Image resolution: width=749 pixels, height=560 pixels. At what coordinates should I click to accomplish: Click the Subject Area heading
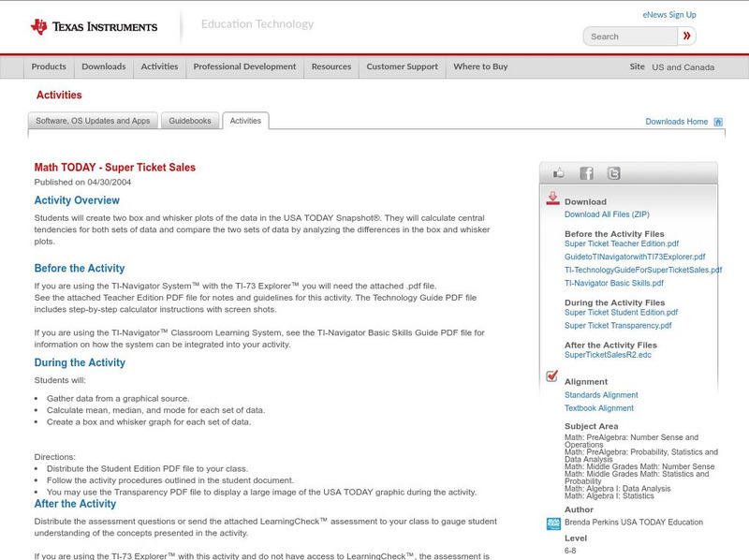coord(592,426)
